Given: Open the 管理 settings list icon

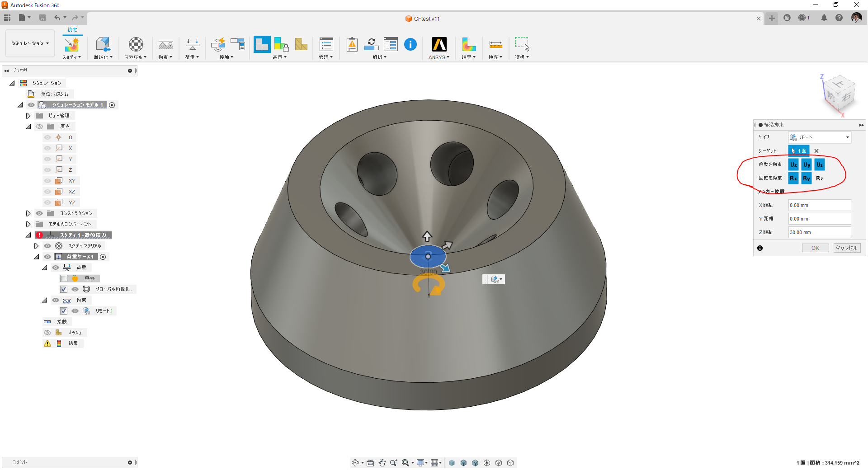Looking at the screenshot, I should point(326,45).
